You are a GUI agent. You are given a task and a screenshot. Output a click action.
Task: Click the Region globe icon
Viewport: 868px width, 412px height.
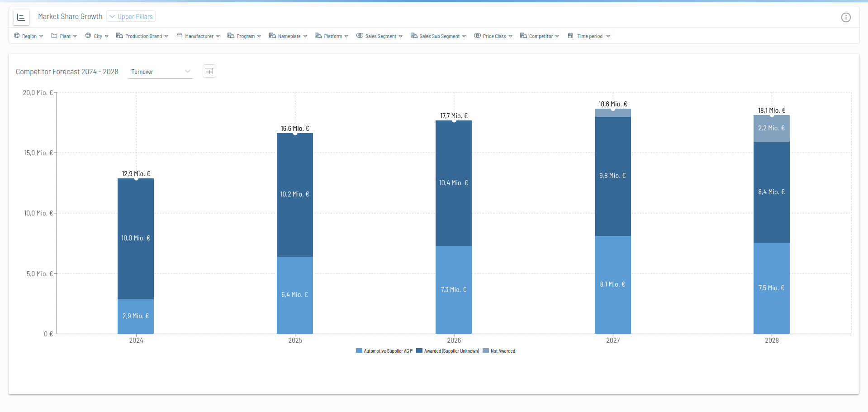pyautogui.click(x=17, y=36)
